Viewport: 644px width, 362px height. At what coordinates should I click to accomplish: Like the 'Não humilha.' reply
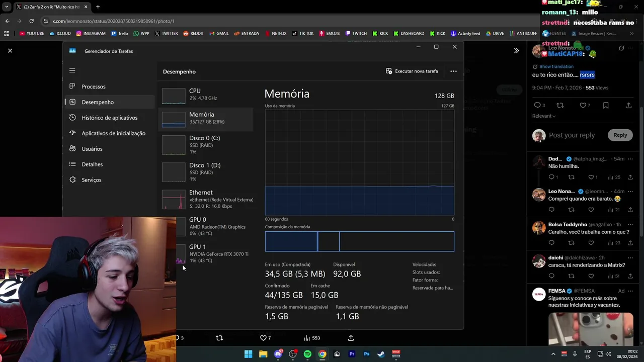coord(591,177)
